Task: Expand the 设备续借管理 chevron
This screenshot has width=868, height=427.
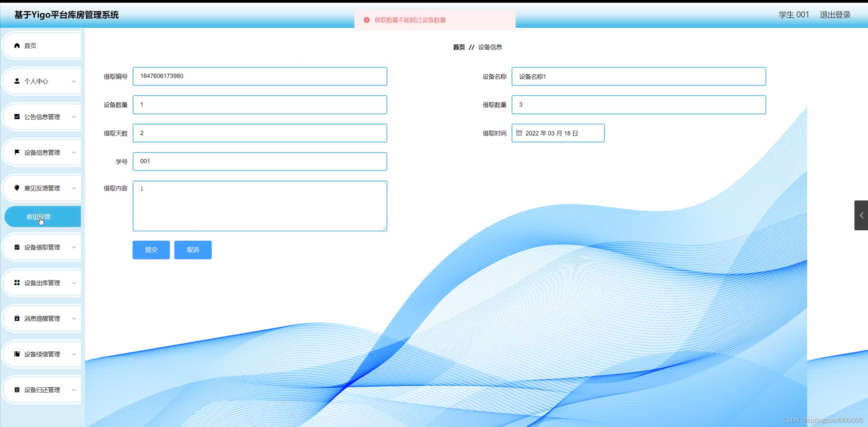Action: tap(74, 354)
